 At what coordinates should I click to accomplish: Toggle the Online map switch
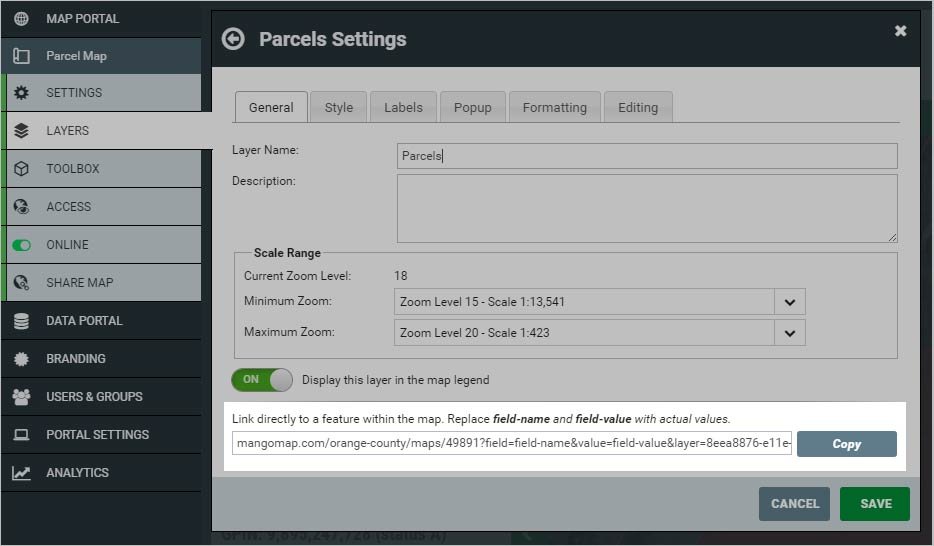[21, 245]
